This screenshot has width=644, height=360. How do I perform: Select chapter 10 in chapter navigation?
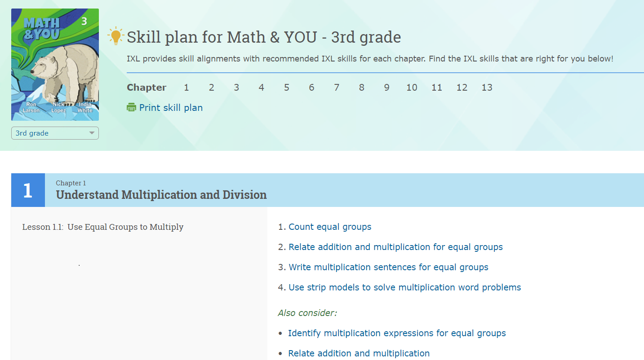[x=412, y=88]
